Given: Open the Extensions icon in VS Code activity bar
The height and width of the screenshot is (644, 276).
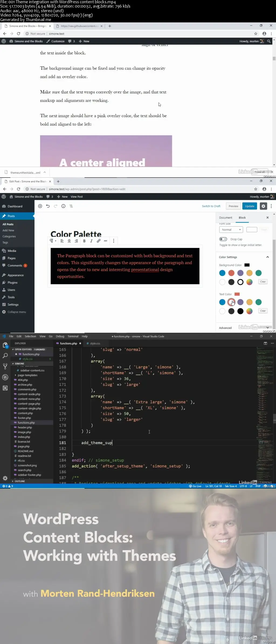Looking at the screenshot, I should pyautogui.click(x=5, y=388).
